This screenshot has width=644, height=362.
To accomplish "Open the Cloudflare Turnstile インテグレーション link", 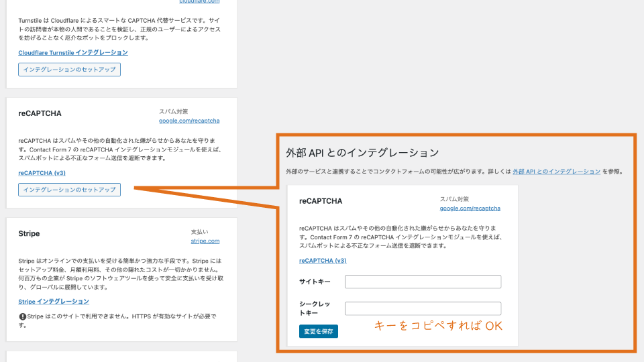I will [73, 52].
